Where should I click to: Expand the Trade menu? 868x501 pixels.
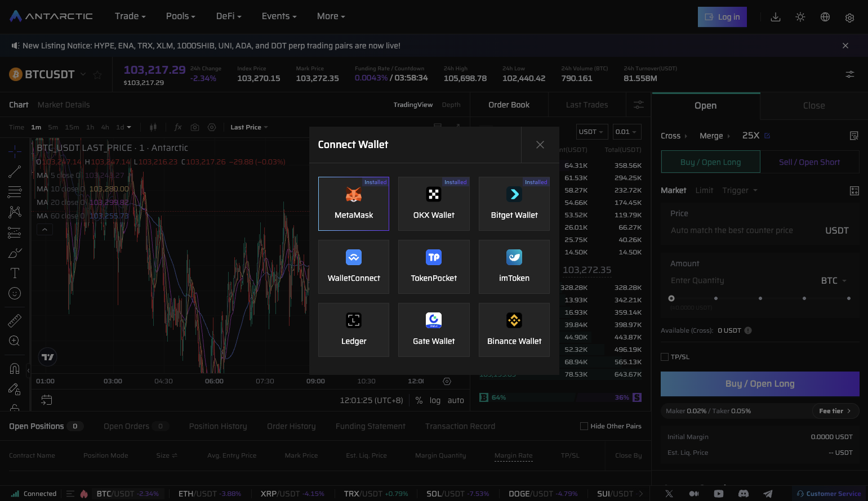[x=130, y=16]
